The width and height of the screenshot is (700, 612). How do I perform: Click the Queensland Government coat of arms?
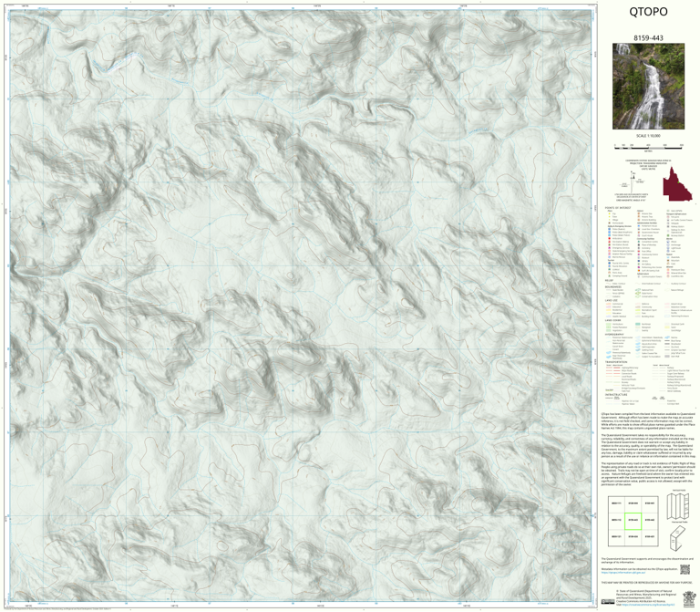coord(688,598)
